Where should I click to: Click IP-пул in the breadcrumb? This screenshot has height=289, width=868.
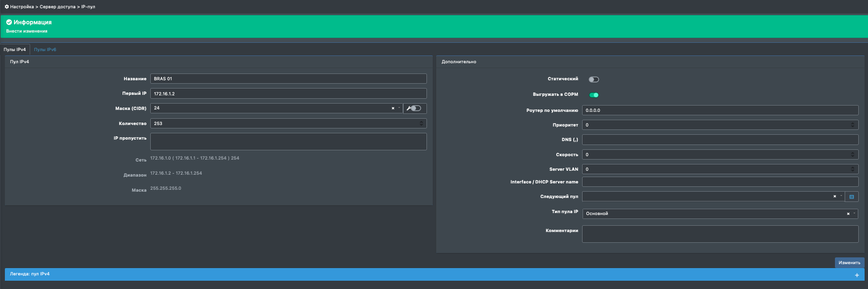point(88,7)
